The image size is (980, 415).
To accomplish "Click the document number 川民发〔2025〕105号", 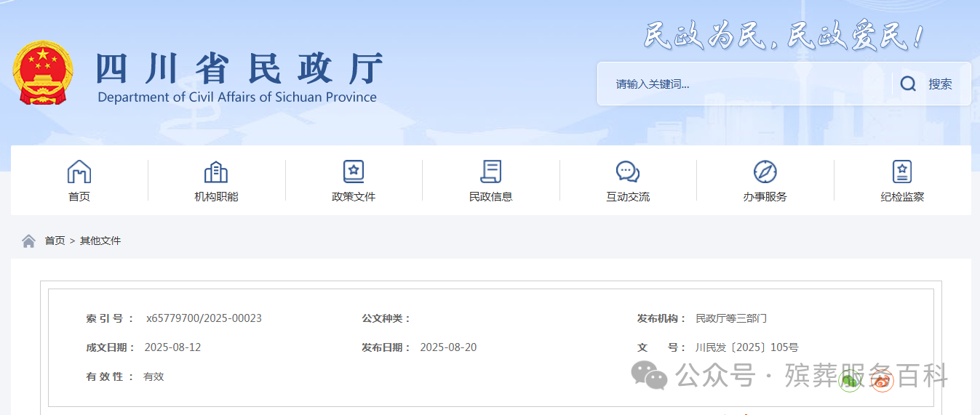I will pyautogui.click(x=746, y=347).
